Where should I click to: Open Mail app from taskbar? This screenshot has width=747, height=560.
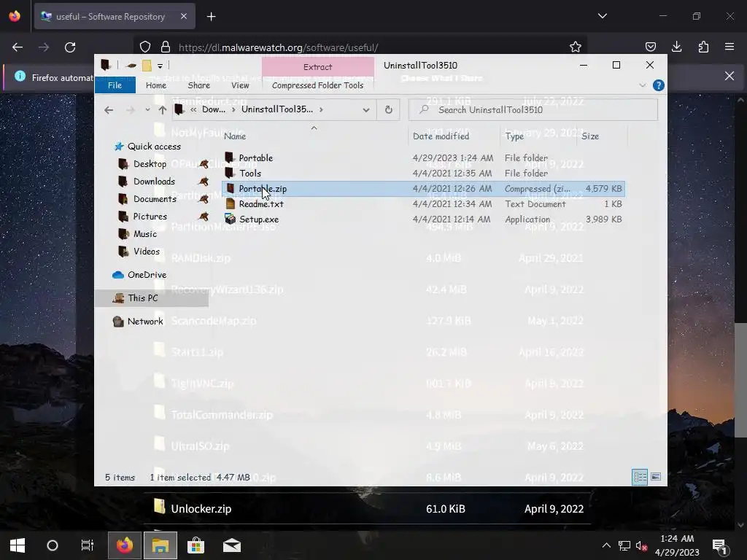(231, 545)
